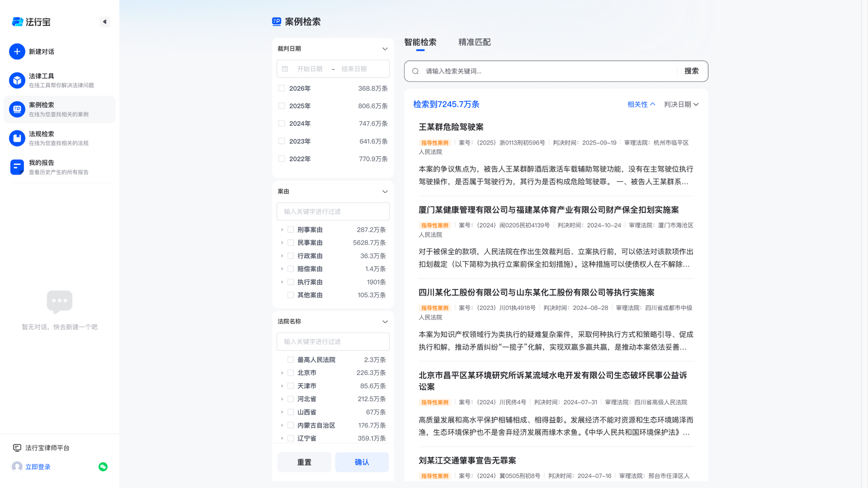Image resolution: width=868 pixels, height=488 pixels.
Task: Open the 法规检索 sidebar icon
Action: pos(17,138)
